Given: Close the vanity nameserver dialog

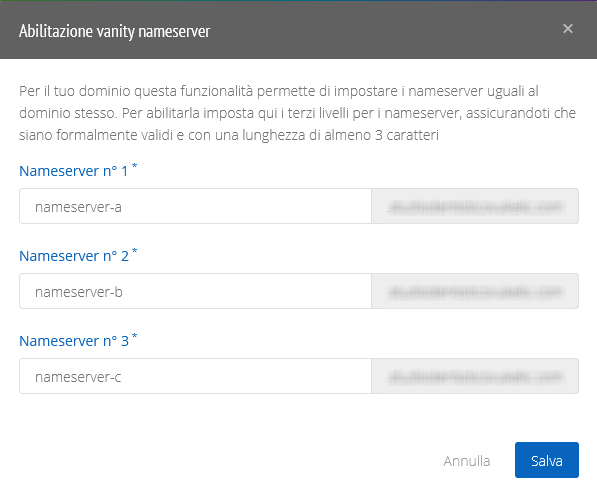Looking at the screenshot, I should pyautogui.click(x=567, y=29).
